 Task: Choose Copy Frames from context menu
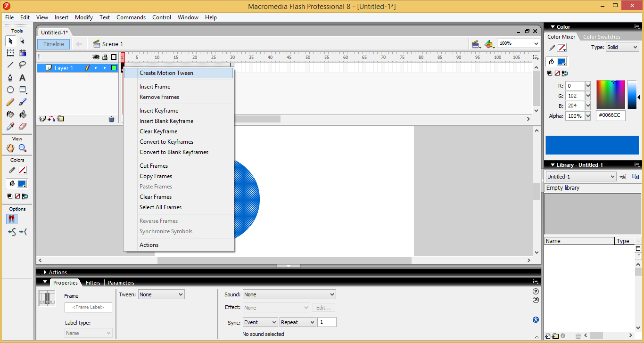179,176
